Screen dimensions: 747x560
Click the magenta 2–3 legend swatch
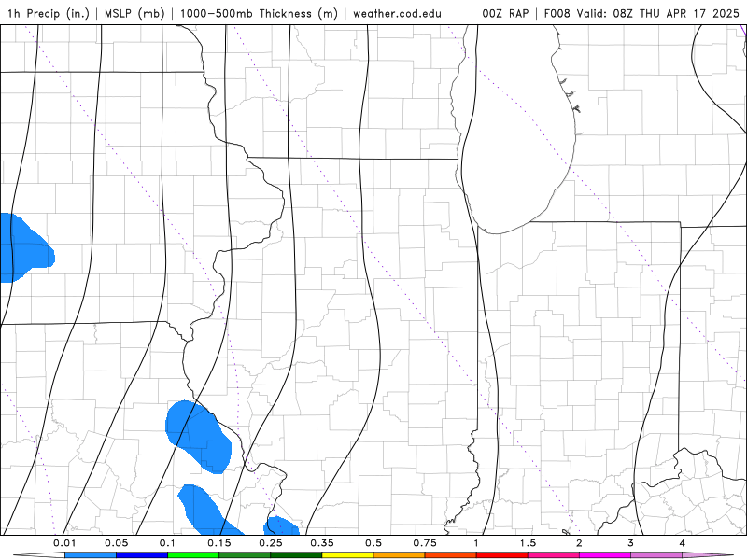tap(605, 555)
